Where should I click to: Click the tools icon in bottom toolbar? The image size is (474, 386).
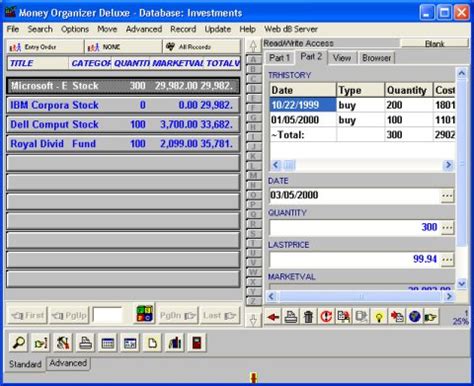pyautogui.click(x=63, y=343)
